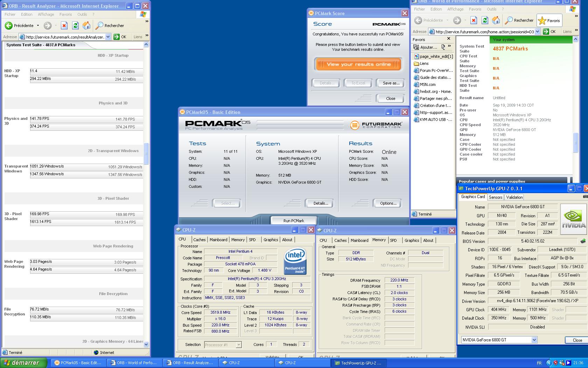588x368 pixels.
Task: Open Processor #1 selection dropdown in CPU-Z
Action: tap(238, 345)
